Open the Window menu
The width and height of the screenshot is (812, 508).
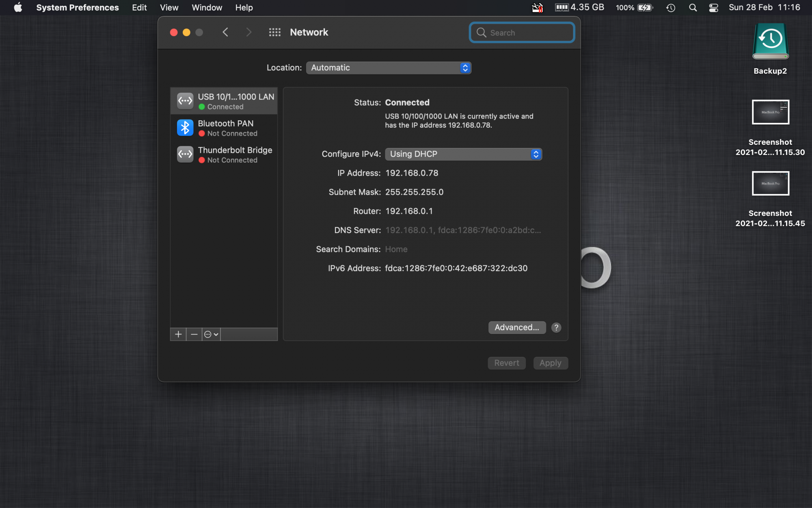(207, 8)
